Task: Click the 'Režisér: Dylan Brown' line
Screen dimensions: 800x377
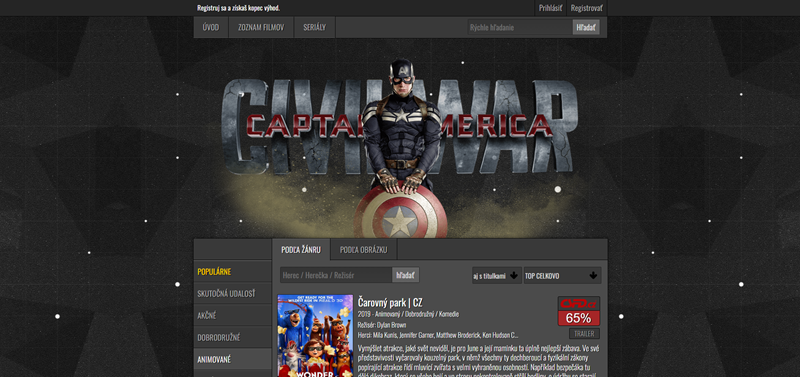Action: pos(382,324)
